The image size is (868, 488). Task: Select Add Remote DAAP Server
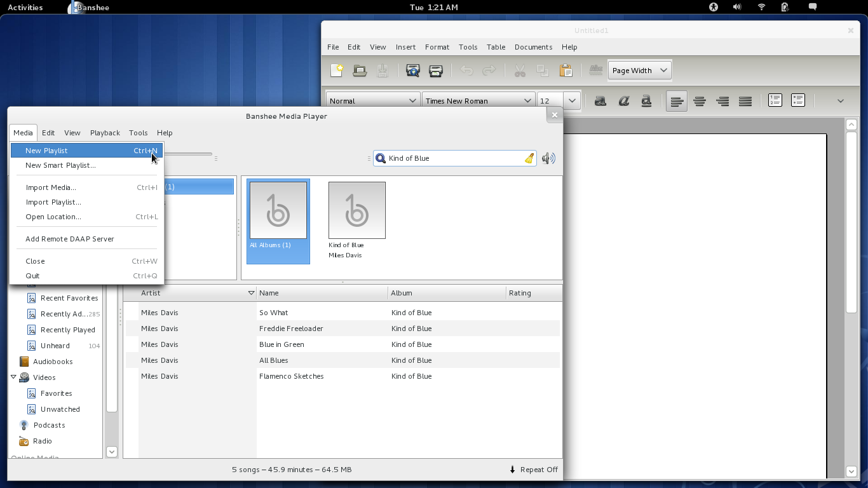[86, 239]
